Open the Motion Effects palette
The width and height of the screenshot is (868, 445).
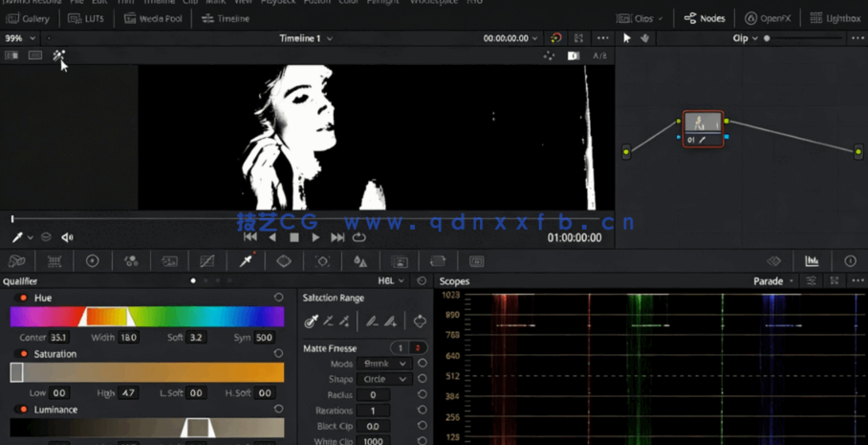click(169, 261)
